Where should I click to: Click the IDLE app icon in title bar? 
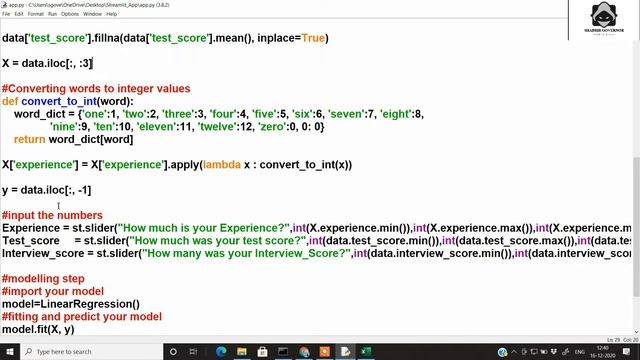pos(4,5)
